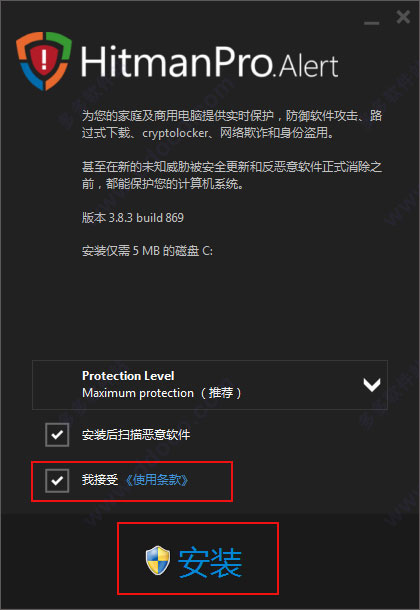Click the 安装仅需 5 MB disk info line
420x610 pixels.
[147, 251]
